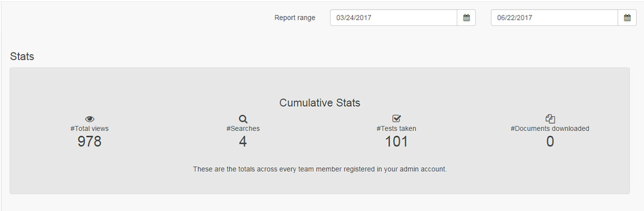
Task: Click the magnifier icon above Searches
Action: [x=243, y=119]
